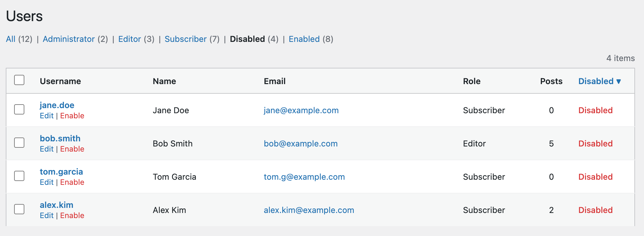Open email link jane@example.com
The image size is (644, 236).
301,110
